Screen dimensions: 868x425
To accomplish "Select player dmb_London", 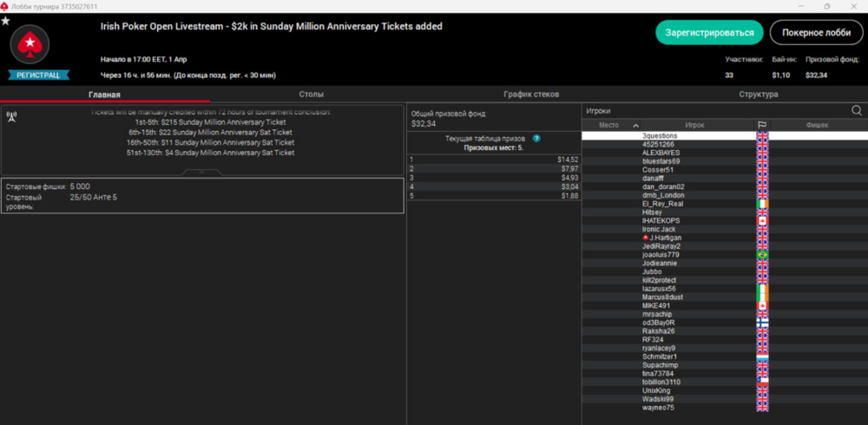I will pos(663,195).
